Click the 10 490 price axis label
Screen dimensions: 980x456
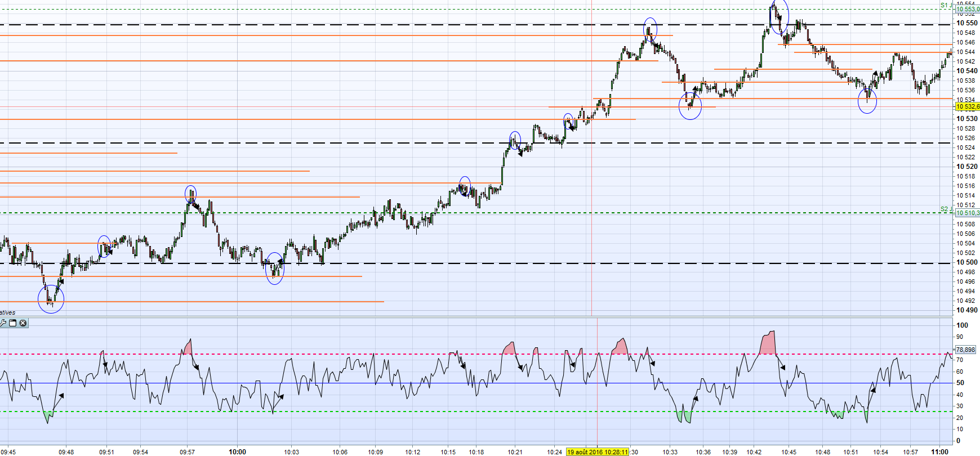point(967,310)
